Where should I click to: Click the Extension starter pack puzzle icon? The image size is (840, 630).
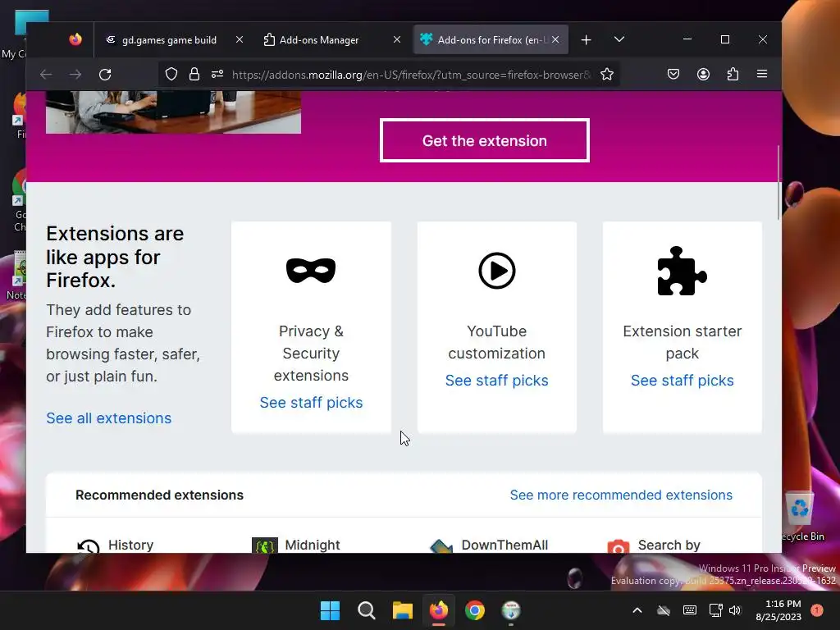(682, 271)
